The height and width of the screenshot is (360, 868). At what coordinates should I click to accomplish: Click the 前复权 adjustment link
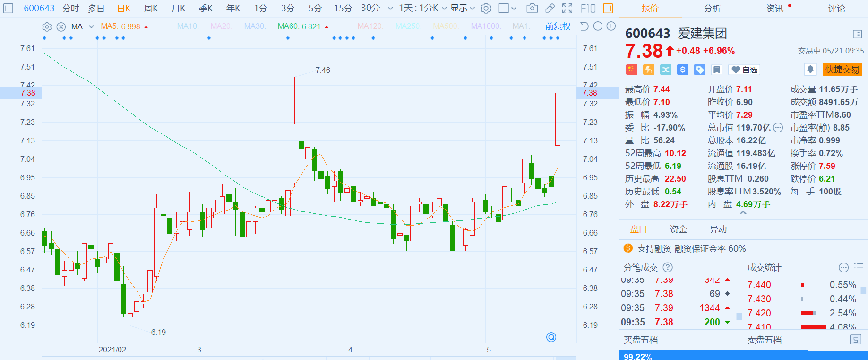click(x=558, y=26)
